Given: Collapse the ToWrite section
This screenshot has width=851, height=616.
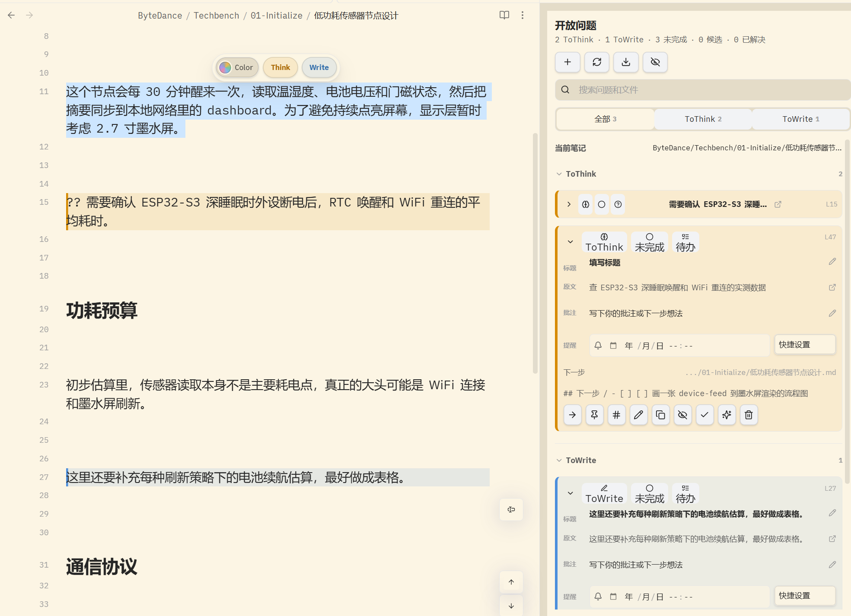Looking at the screenshot, I should 559,460.
